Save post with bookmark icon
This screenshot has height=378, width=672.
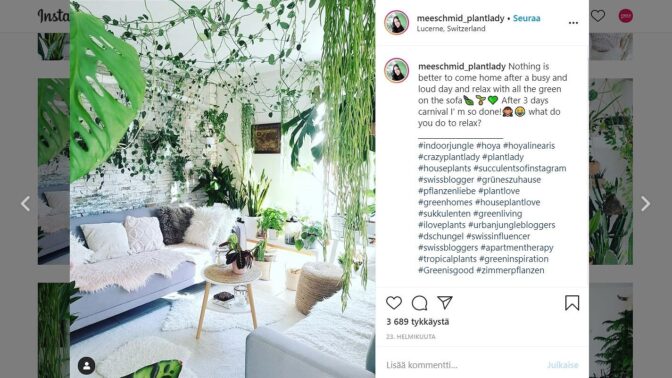[572, 303]
